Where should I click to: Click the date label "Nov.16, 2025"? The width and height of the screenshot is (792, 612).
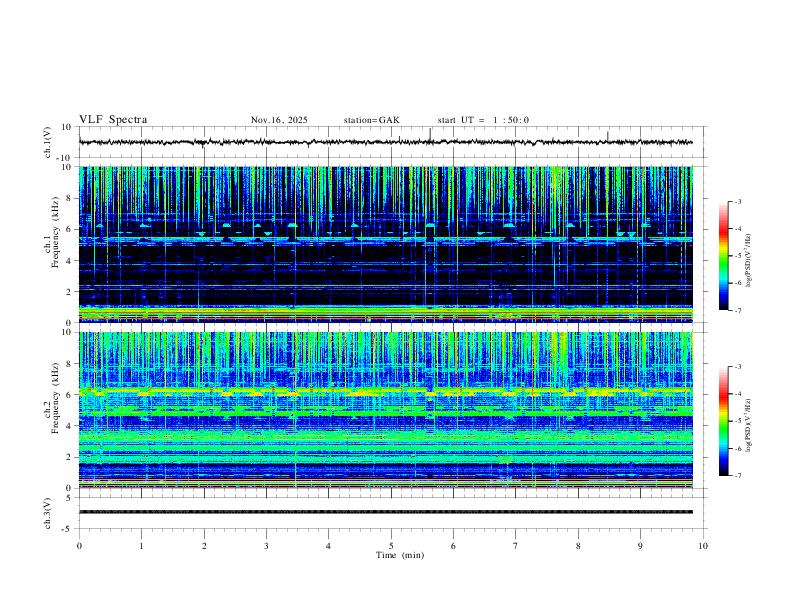click(279, 120)
